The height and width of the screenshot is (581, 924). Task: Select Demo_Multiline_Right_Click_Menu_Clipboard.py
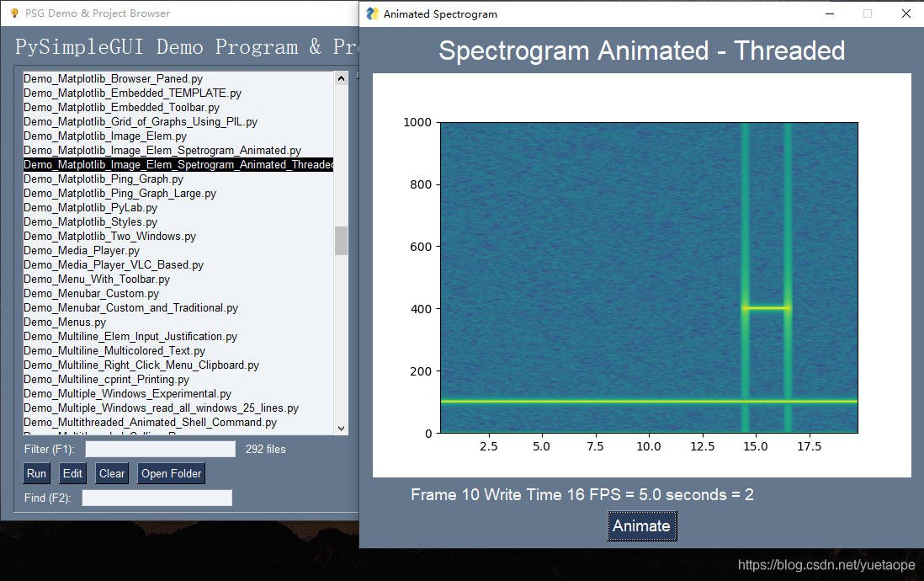pyautogui.click(x=178, y=365)
